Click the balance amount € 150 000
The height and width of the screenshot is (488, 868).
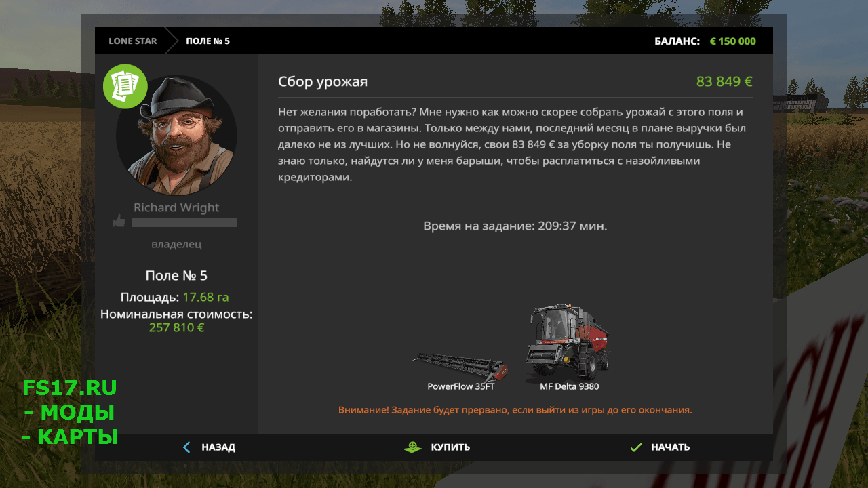coord(732,41)
